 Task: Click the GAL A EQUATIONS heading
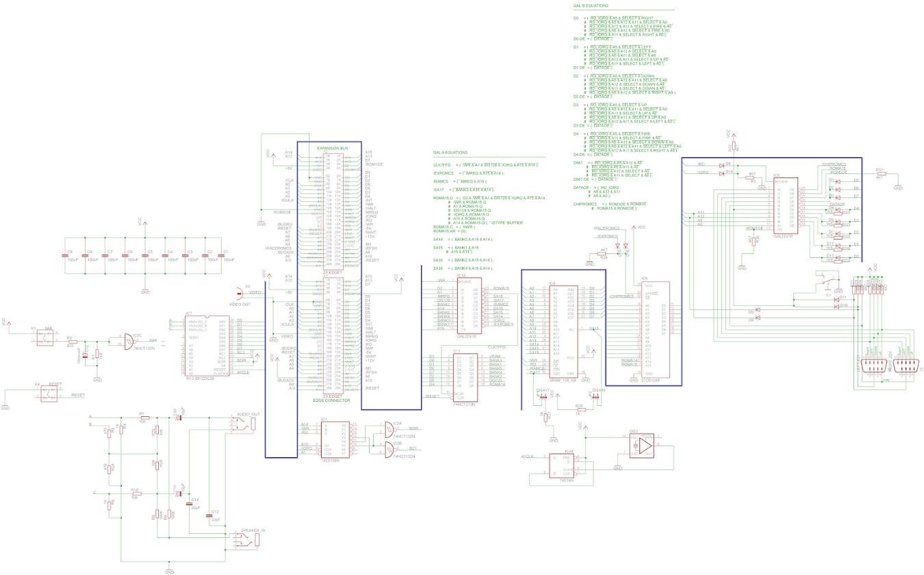pos(450,153)
